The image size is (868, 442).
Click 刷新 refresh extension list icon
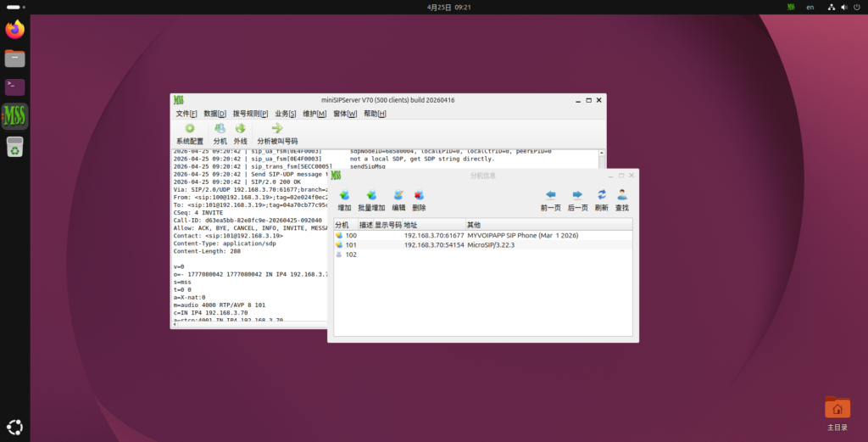[x=601, y=200]
